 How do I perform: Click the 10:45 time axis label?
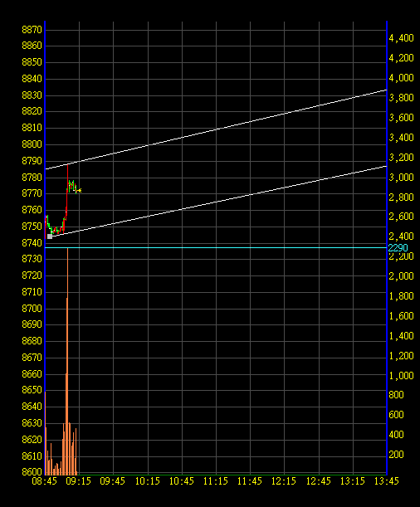(182, 481)
